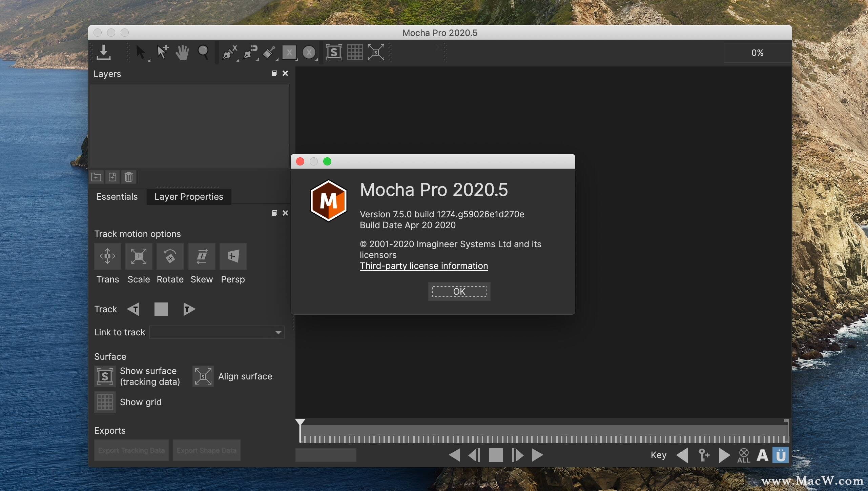Close the About dialog with red button
The image size is (868, 491).
pyautogui.click(x=300, y=161)
